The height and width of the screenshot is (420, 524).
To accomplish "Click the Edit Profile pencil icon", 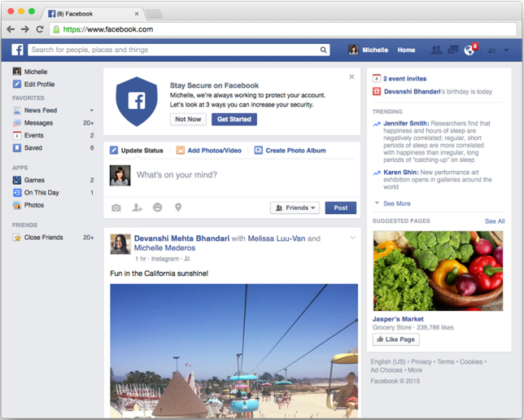I will click(x=17, y=84).
